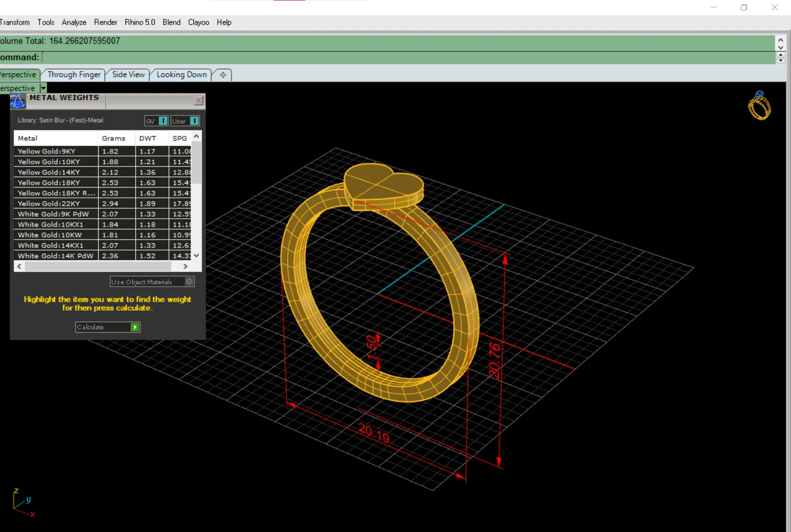This screenshot has width=791, height=532.
Task: Close the Metal Weights panel
Action: [199, 100]
